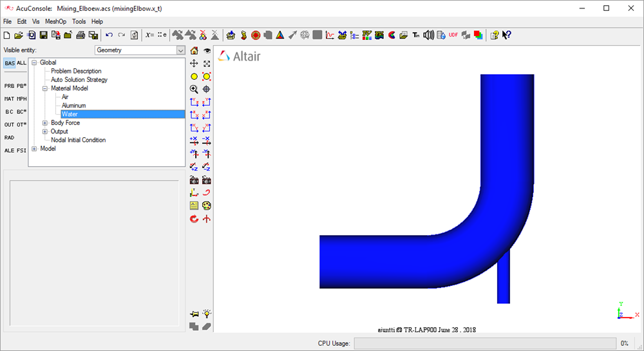Select Aluminum in the material tree
The width and height of the screenshot is (644, 351).
click(73, 106)
